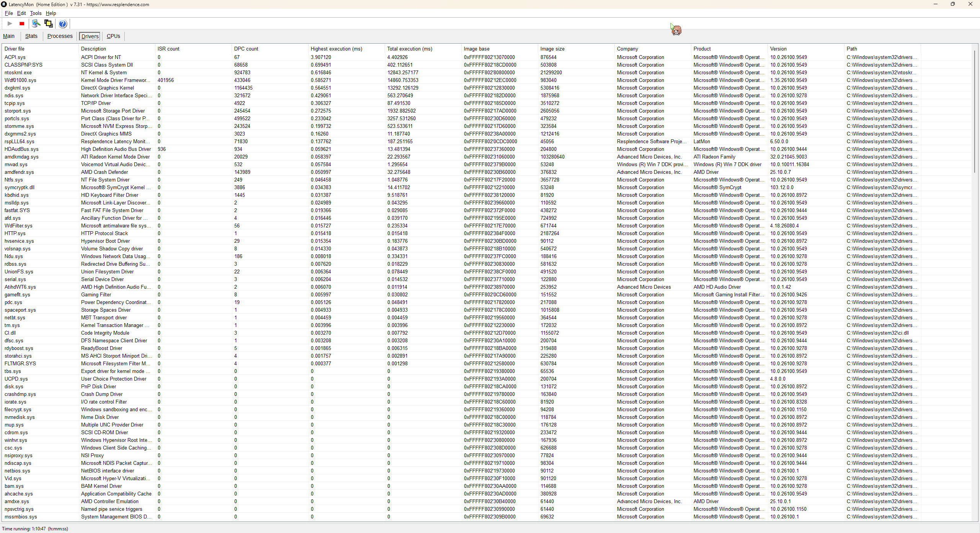The height and width of the screenshot is (533, 980).
Task: Sort by DPC count column header
Action: coord(270,49)
